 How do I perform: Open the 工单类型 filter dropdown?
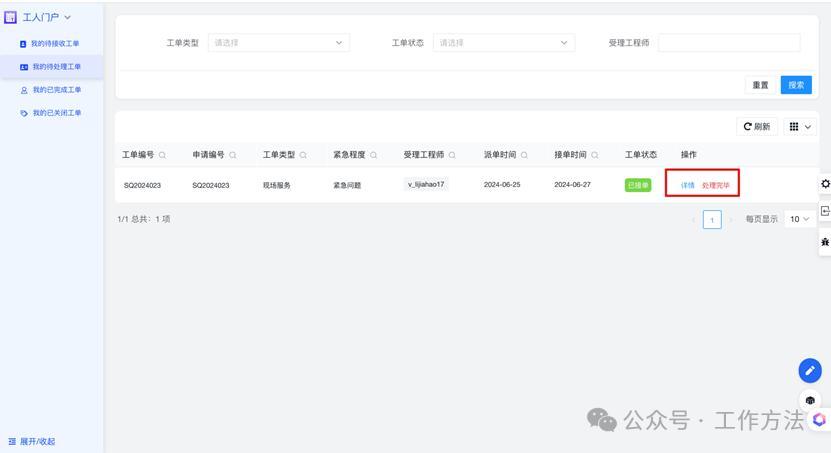(x=279, y=43)
